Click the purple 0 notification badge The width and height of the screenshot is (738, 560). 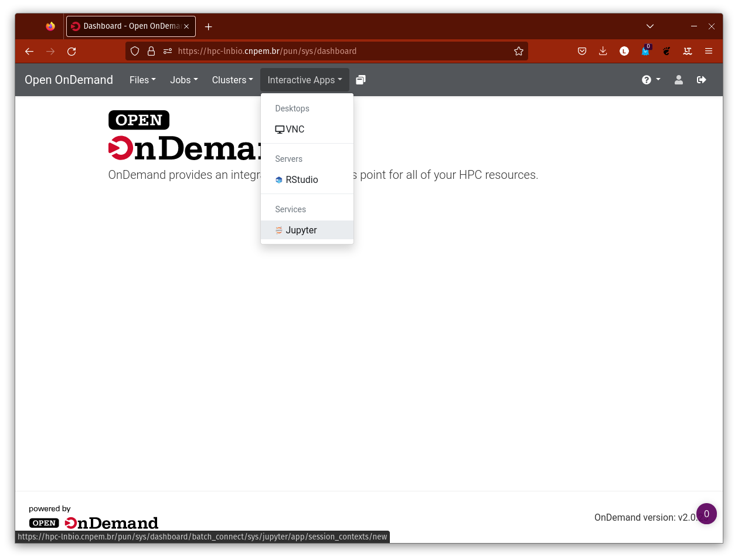706,514
